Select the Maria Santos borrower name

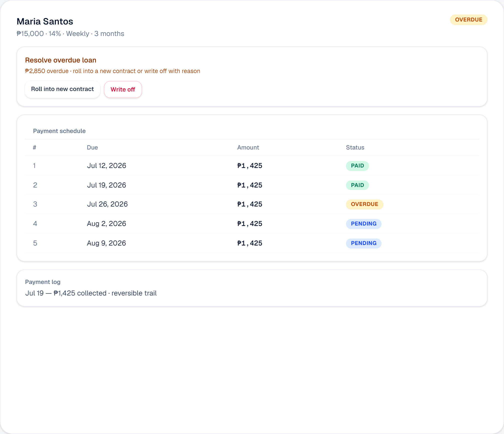click(x=45, y=21)
